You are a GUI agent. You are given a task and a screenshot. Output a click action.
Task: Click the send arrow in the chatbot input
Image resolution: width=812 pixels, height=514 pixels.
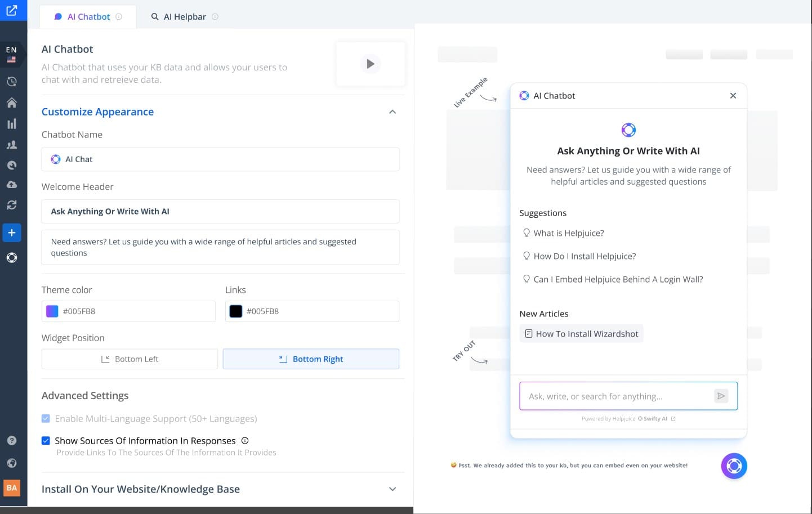coord(721,396)
